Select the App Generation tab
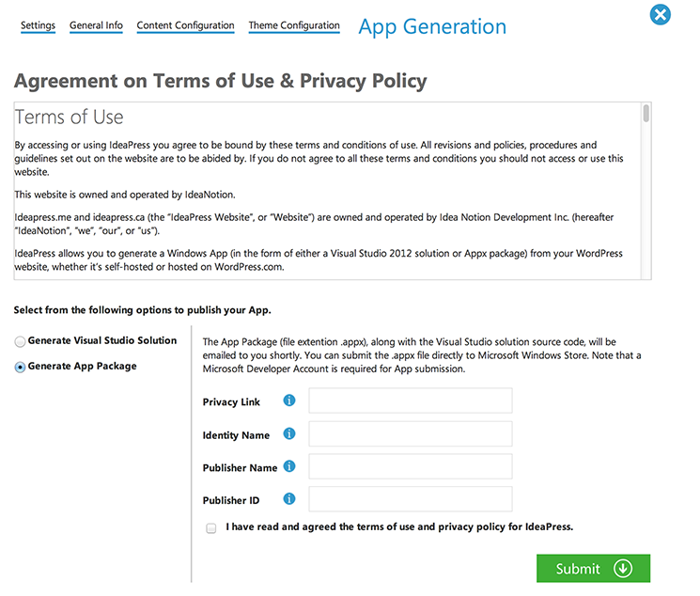 pyautogui.click(x=432, y=27)
